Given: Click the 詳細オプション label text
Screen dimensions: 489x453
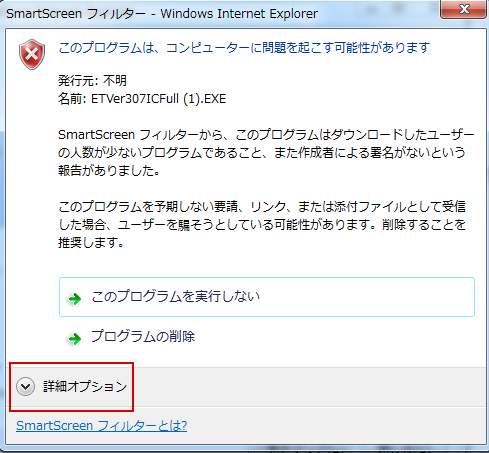Looking at the screenshot, I should tap(85, 387).
